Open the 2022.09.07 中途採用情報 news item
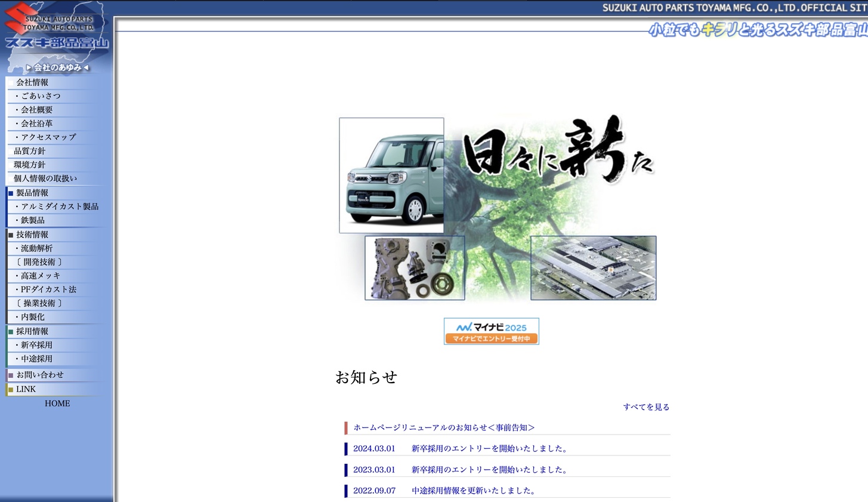The height and width of the screenshot is (502, 868). click(x=445, y=491)
